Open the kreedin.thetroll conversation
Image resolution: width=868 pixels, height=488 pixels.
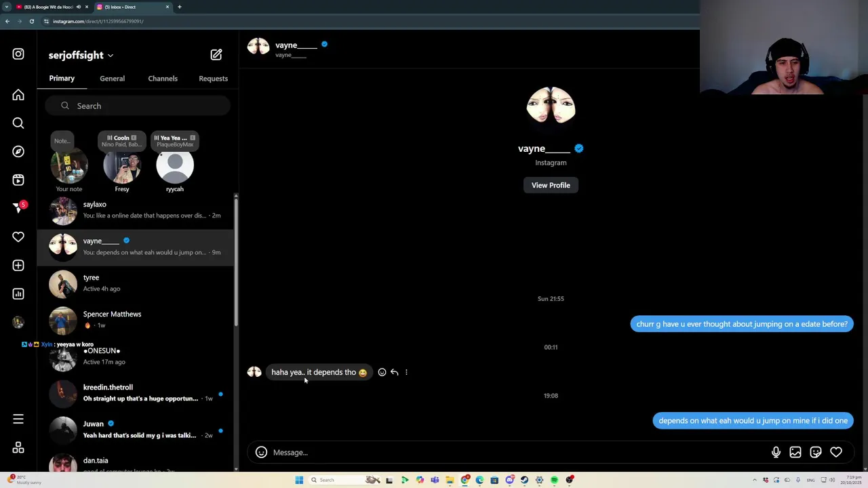click(136, 393)
